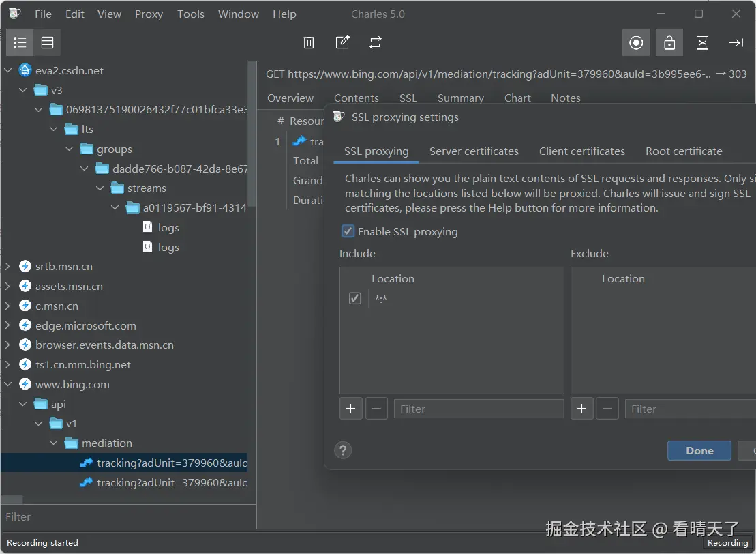756x554 pixels.
Task: Toggle Enable SSL proxying checkbox
Action: tap(348, 232)
